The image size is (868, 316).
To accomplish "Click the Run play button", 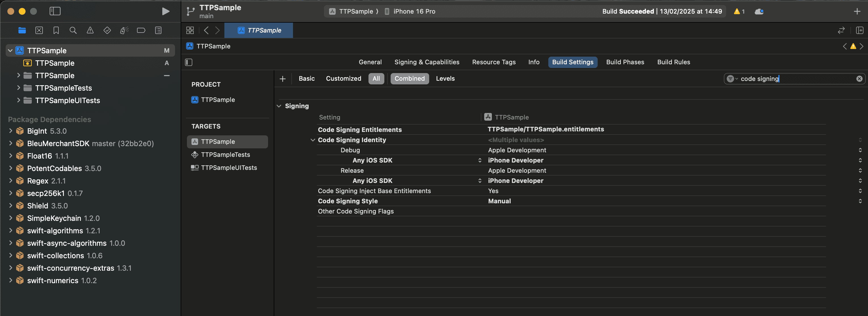I will [x=165, y=11].
